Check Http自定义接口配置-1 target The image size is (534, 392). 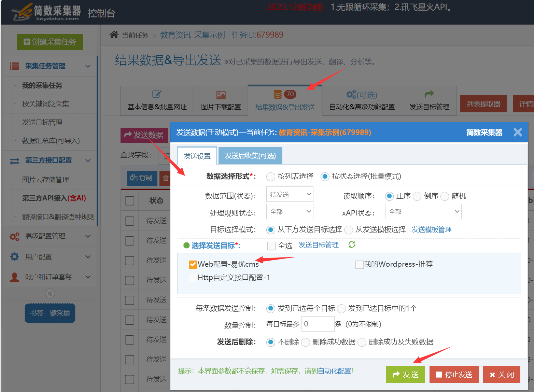193,278
